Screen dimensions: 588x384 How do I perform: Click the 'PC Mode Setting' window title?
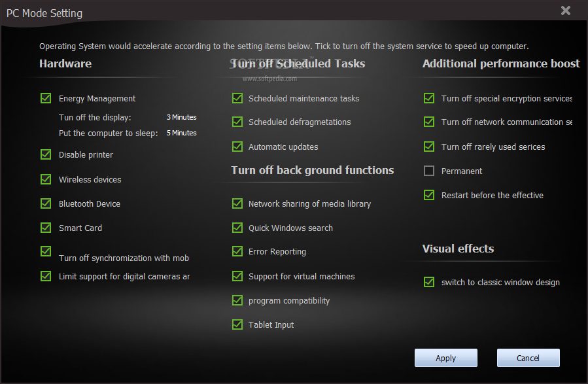[x=44, y=13]
